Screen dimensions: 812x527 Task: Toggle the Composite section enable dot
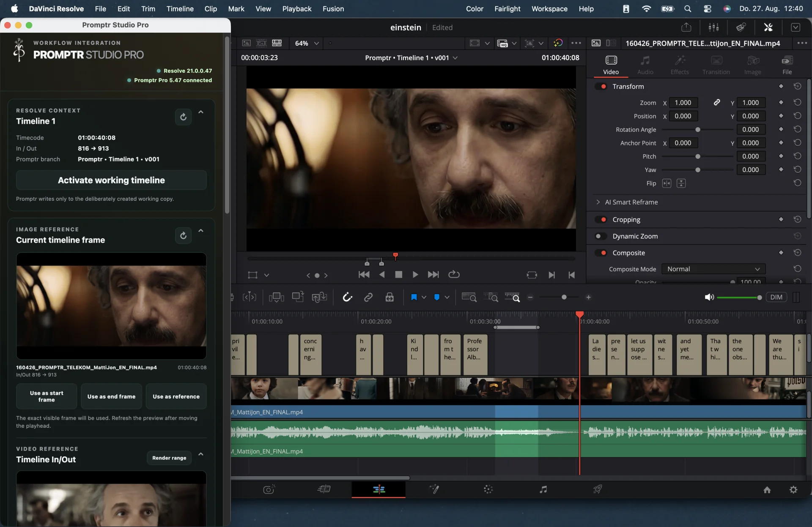click(x=601, y=253)
